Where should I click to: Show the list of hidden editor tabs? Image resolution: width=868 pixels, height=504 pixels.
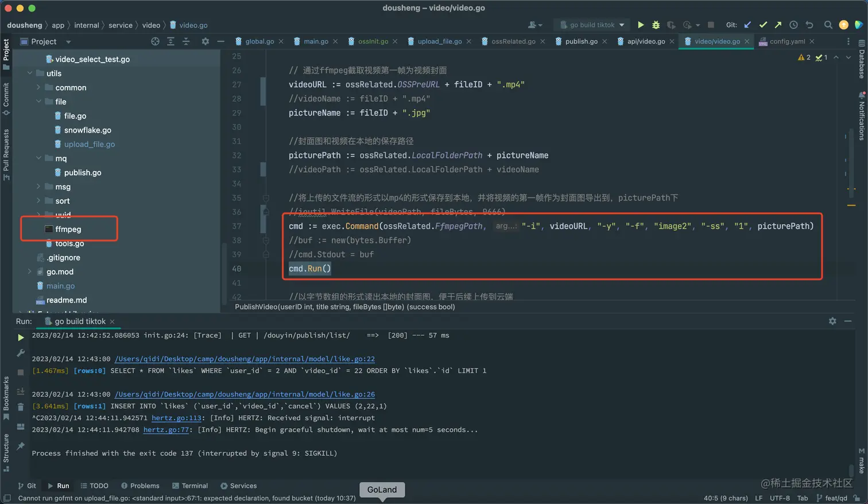coord(848,41)
